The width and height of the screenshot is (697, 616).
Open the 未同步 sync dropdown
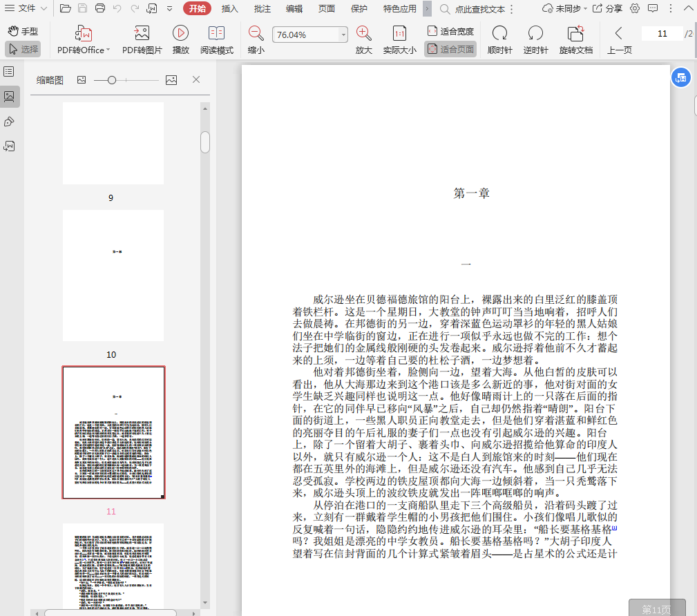point(564,8)
